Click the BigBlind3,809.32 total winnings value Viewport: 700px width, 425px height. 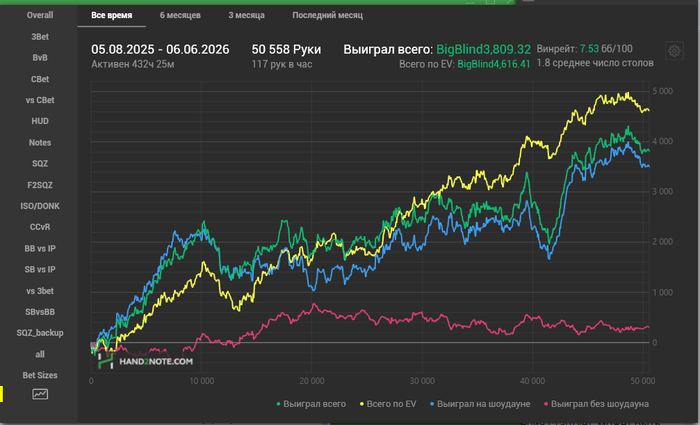click(483, 49)
